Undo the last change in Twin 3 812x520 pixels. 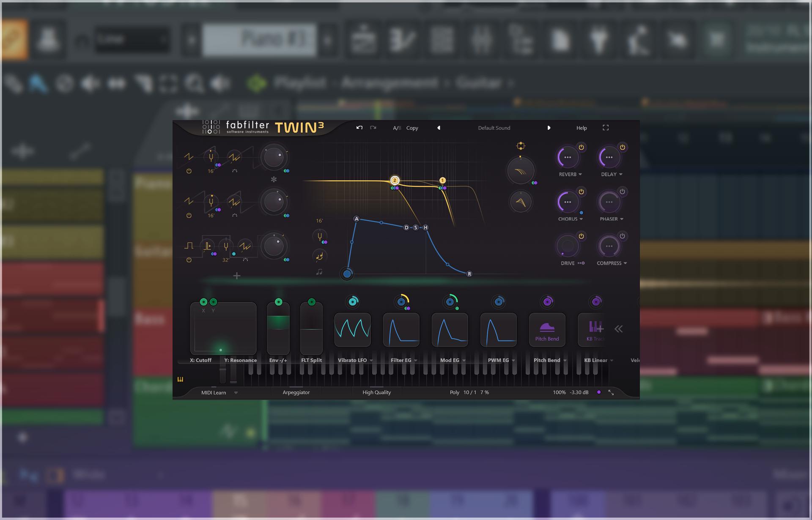359,128
